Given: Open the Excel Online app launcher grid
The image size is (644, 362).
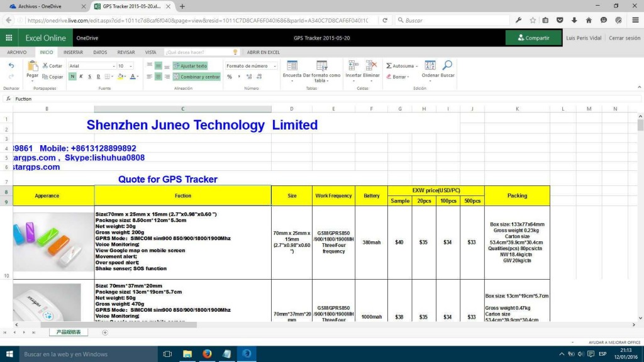Looking at the screenshot, I should coord(9,38).
